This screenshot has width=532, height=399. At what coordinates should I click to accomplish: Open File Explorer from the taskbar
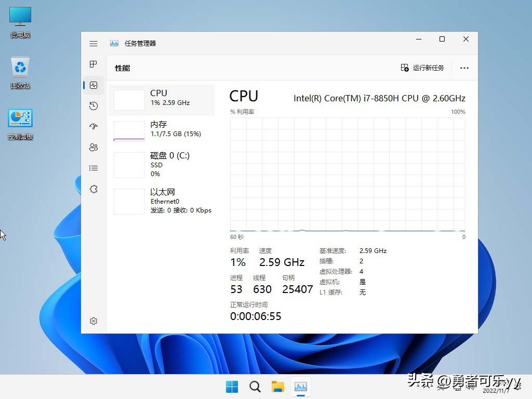click(x=277, y=387)
